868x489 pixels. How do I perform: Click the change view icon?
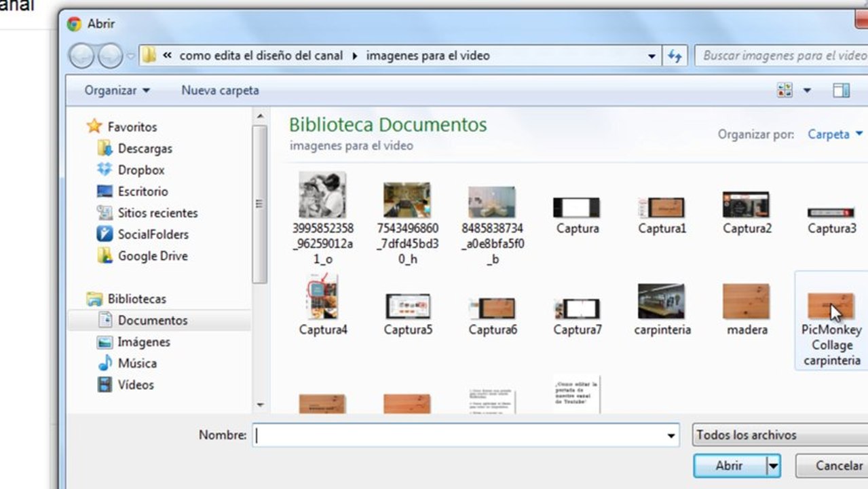pos(785,90)
